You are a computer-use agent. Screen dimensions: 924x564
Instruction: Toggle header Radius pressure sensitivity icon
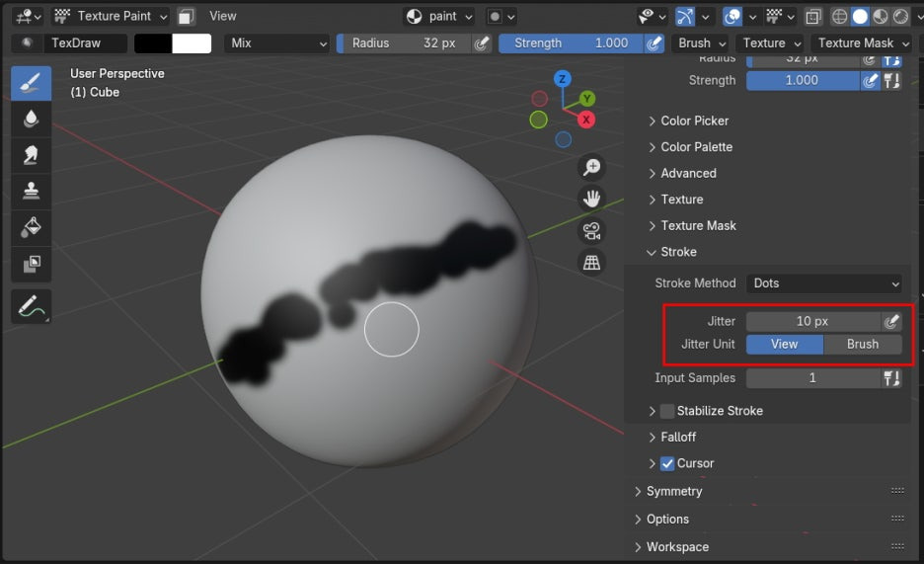point(482,43)
